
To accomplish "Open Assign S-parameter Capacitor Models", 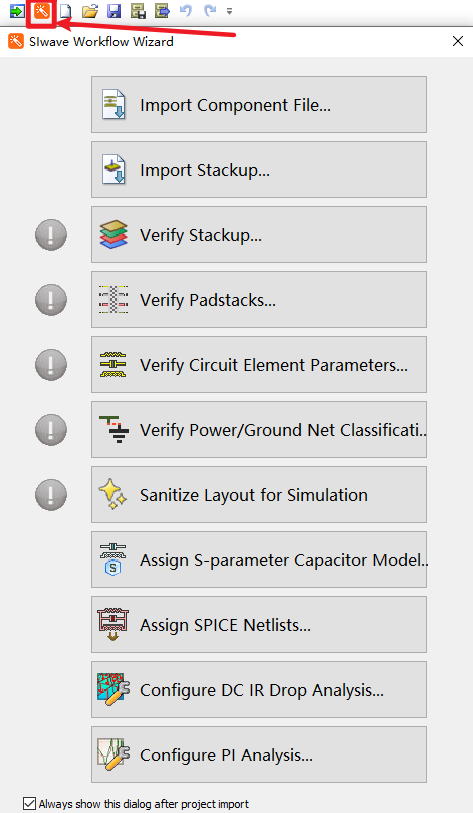I will (x=259, y=559).
